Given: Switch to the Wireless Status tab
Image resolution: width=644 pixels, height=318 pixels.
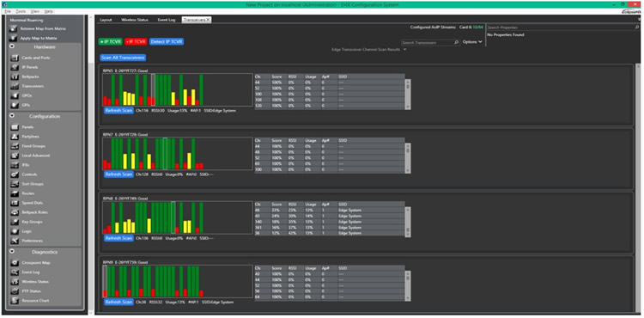Looking at the screenshot, I should pyautogui.click(x=135, y=20).
